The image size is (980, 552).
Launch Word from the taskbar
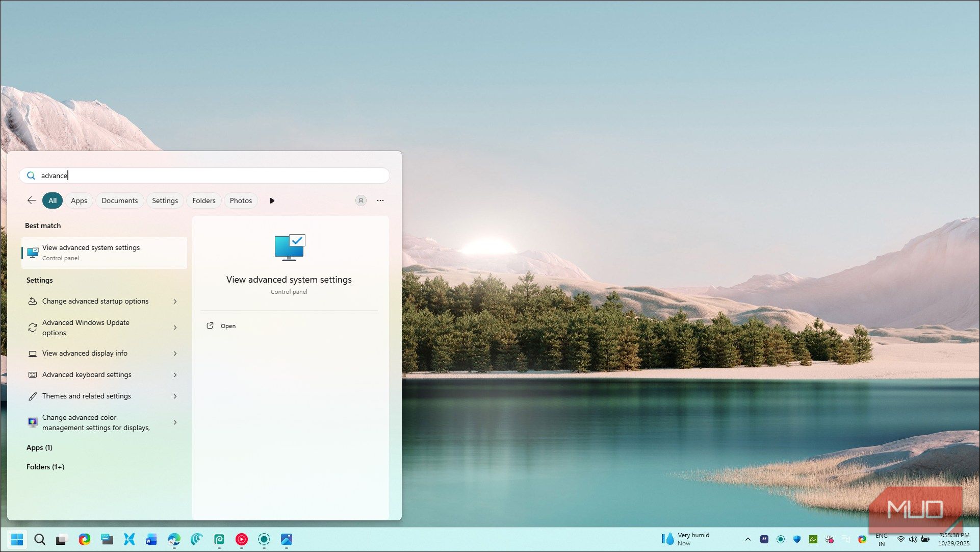pos(151,539)
